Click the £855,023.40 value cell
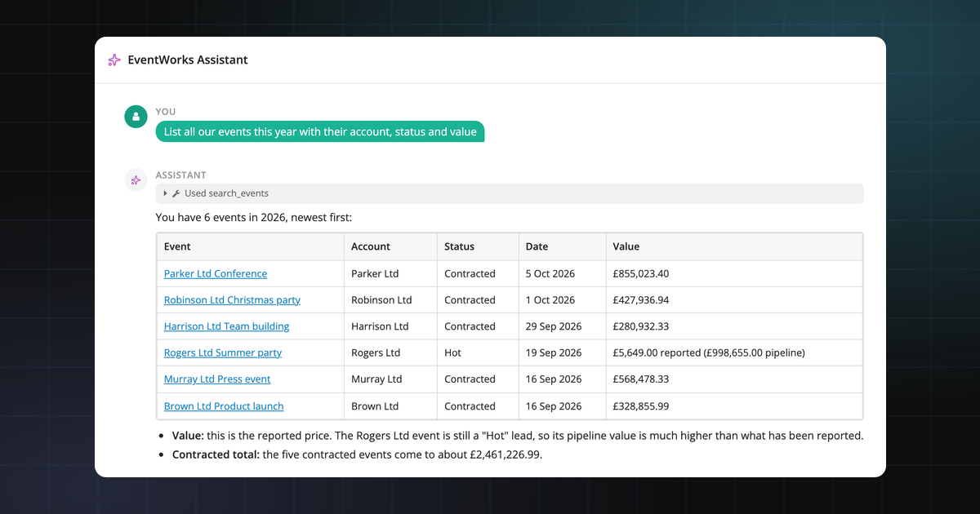980x514 pixels. click(734, 273)
